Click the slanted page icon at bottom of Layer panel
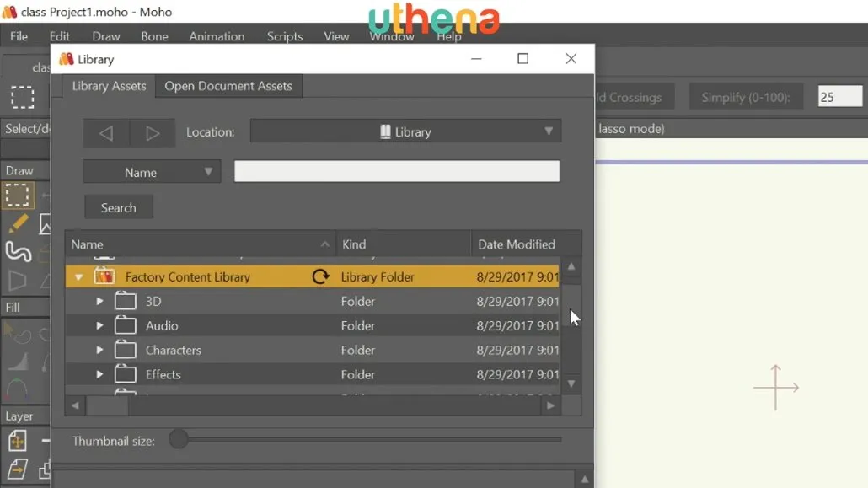This screenshot has width=868, height=488. click(17, 469)
